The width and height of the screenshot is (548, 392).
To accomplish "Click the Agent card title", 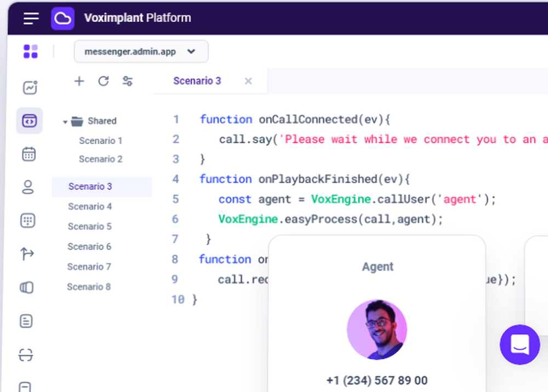I will click(x=378, y=267).
